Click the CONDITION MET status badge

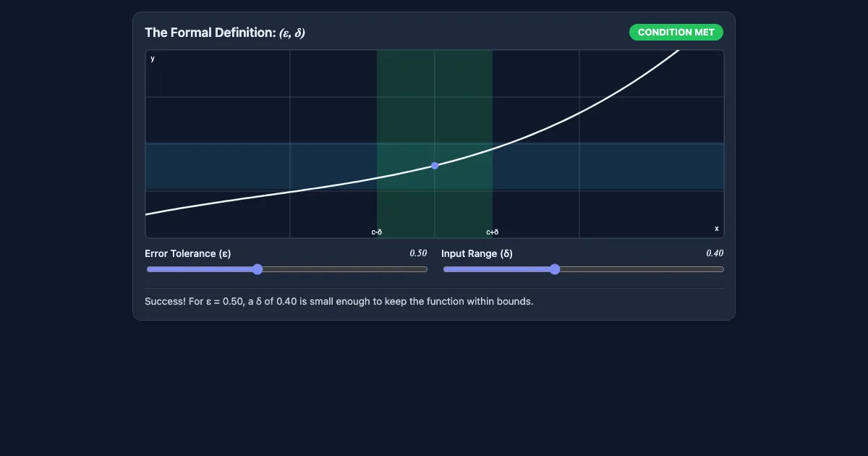[676, 33]
